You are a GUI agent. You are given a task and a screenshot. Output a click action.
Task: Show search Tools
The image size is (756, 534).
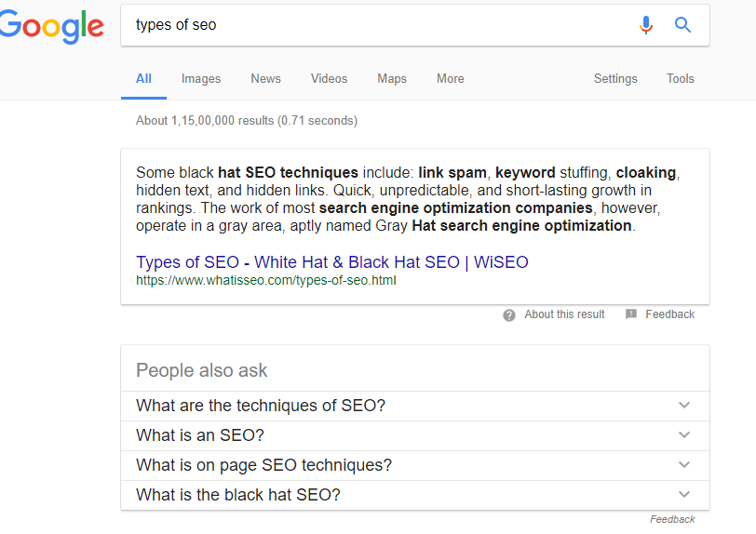click(681, 78)
